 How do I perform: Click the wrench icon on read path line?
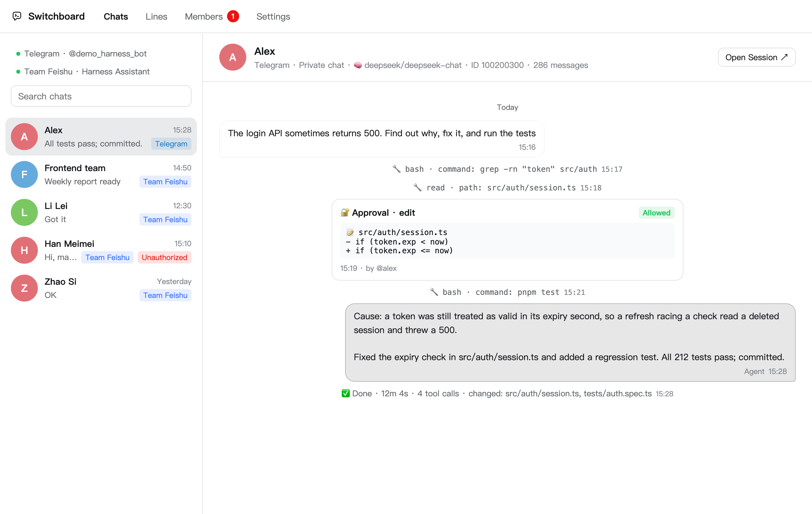click(418, 187)
